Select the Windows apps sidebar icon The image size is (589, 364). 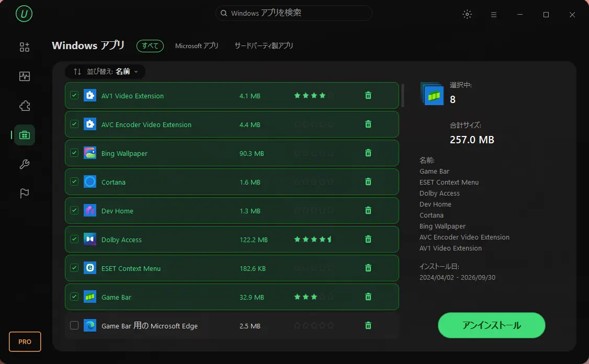click(25, 135)
